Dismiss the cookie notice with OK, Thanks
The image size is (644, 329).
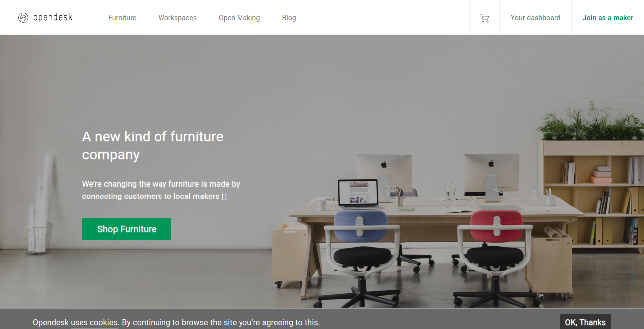click(x=585, y=322)
